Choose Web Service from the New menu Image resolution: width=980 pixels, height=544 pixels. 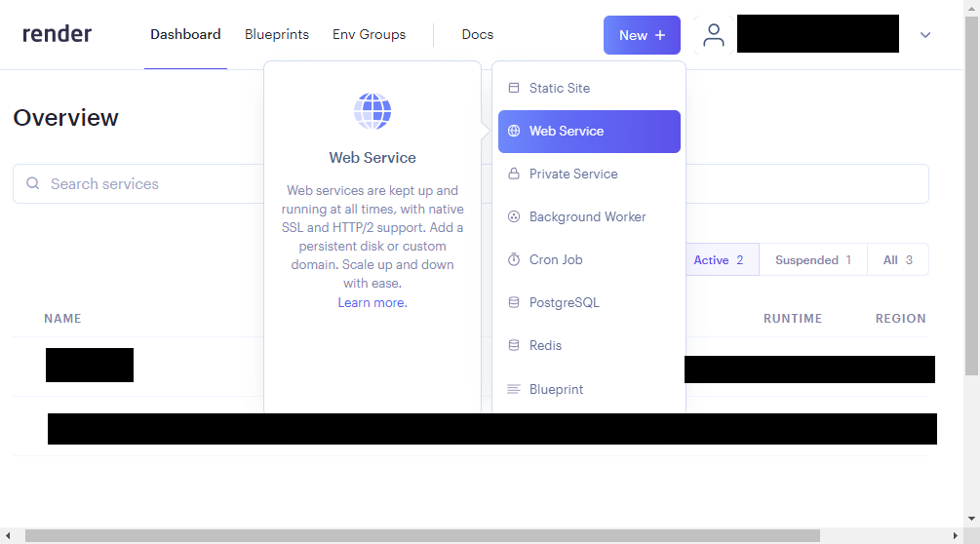[x=589, y=132]
